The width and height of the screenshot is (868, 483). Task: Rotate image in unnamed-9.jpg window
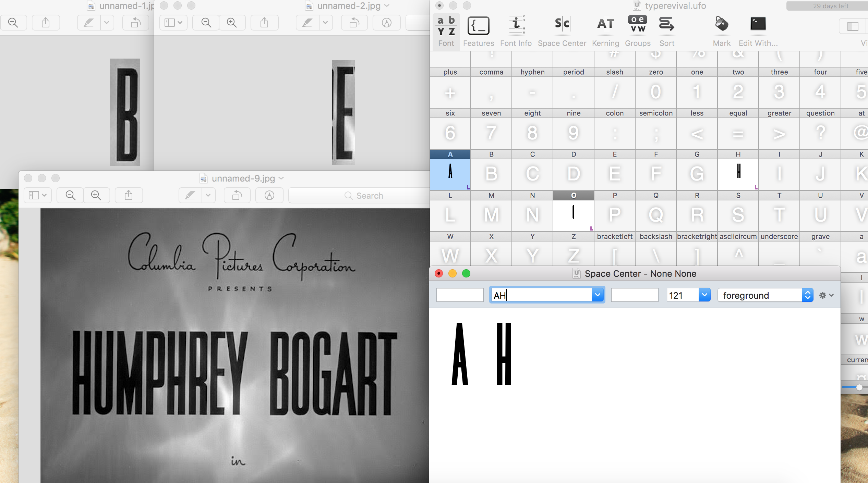point(237,195)
